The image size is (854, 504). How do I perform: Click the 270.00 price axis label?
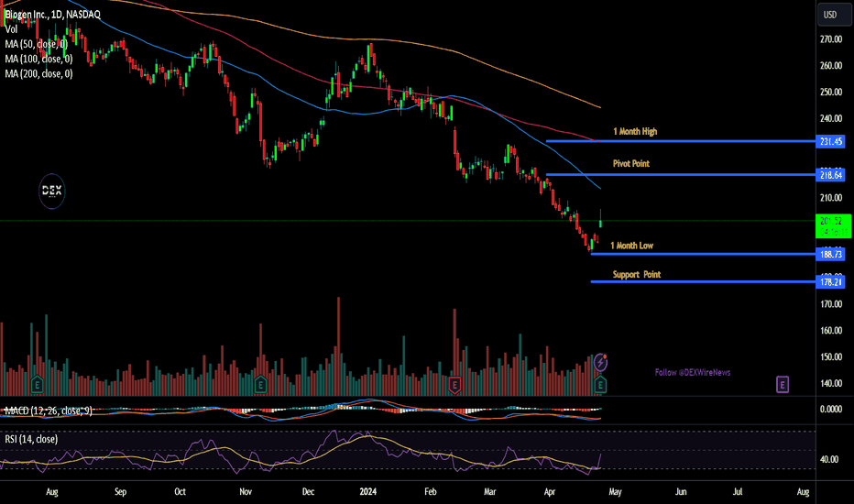(x=831, y=39)
